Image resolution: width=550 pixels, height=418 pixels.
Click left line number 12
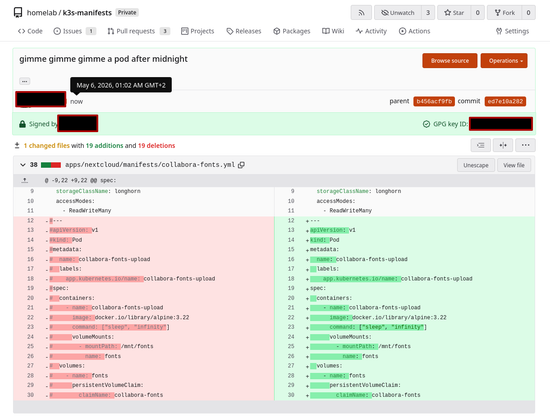tap(30, 221)
